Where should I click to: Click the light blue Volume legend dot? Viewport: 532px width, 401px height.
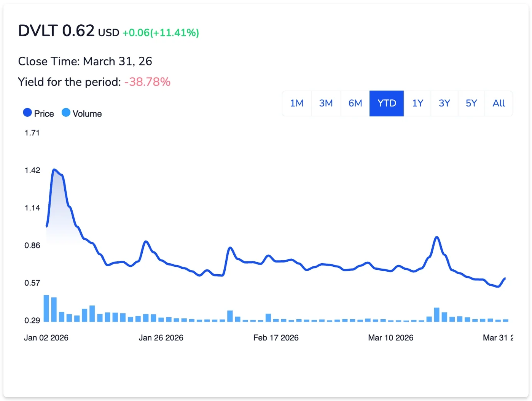[x=66, y=113]
